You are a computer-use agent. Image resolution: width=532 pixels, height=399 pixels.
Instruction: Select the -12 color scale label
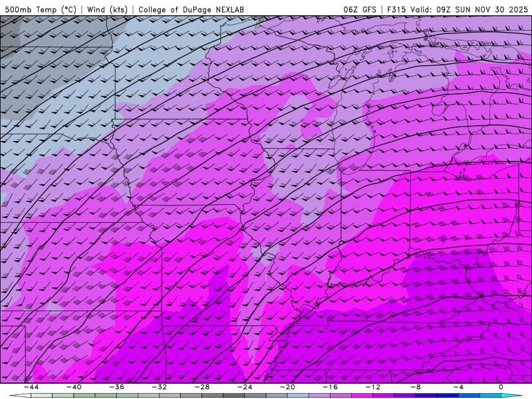pos(373,387)
